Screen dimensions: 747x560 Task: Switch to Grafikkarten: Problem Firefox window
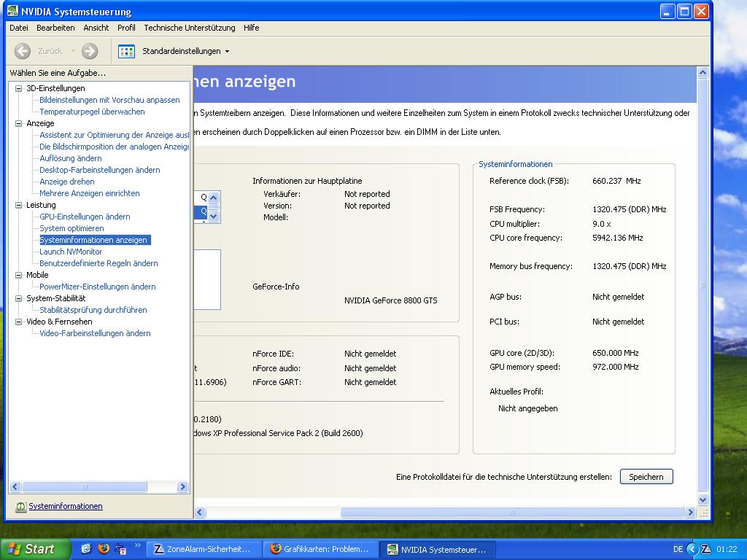(320, 549)
